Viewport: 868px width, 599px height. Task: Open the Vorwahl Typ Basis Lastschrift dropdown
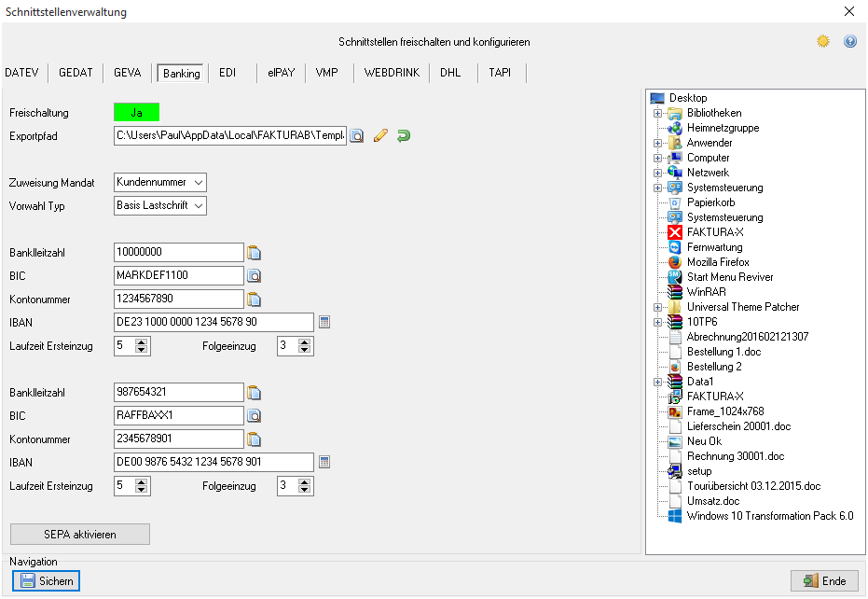click(160, 205)
